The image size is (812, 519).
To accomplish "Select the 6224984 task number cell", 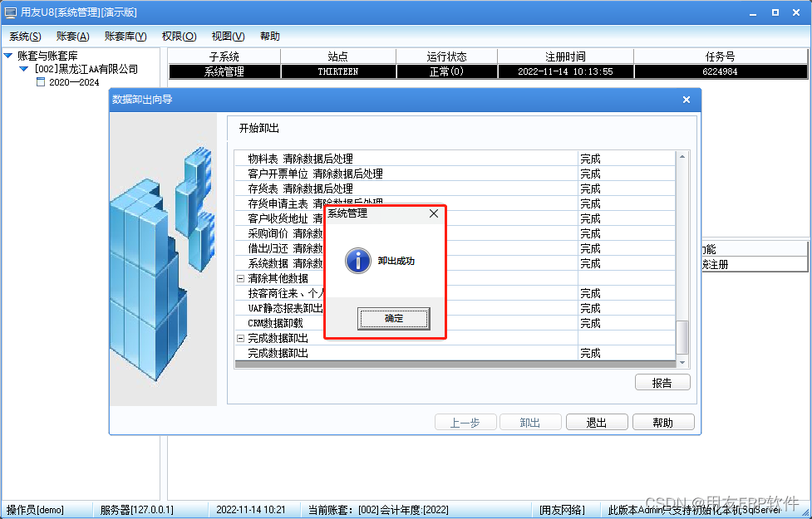I will point(721,71).
